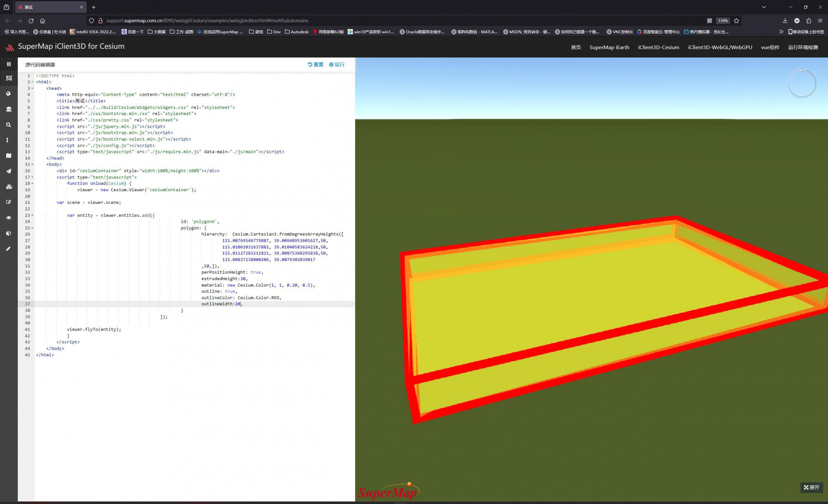Screen dimensions: 828x504
Task: Click the three-bars icon atop the sidebar
Action: (9, 64)
